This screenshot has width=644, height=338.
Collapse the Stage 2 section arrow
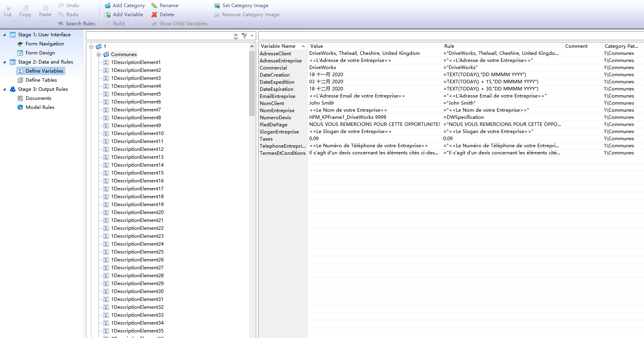click(4, 62)
